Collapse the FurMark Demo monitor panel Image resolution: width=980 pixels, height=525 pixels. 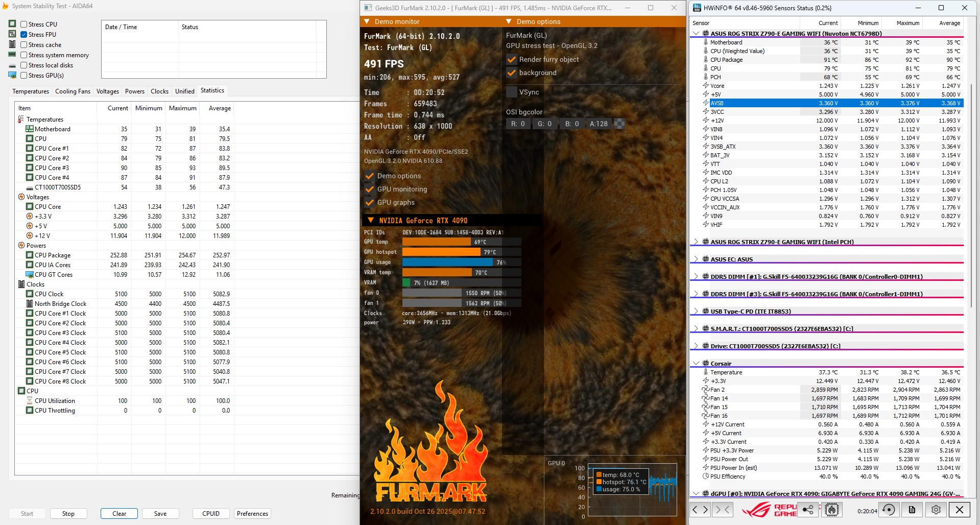(x=367, y=21)
